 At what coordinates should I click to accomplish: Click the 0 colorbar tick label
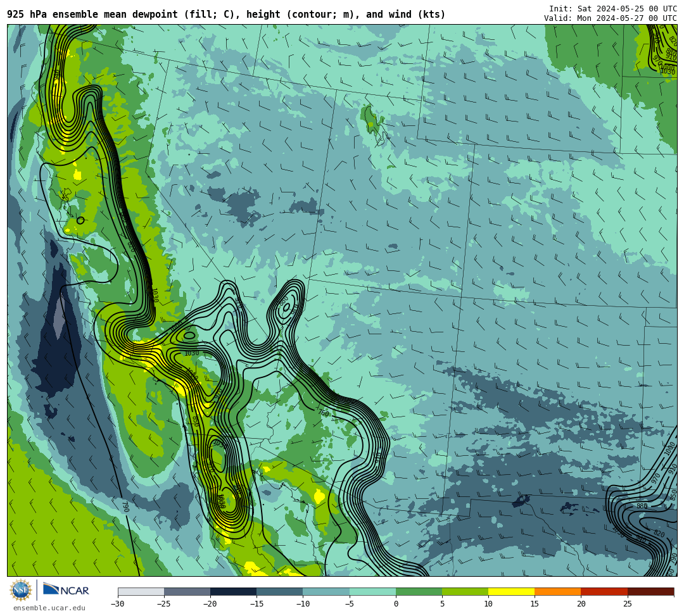[396, 604]
